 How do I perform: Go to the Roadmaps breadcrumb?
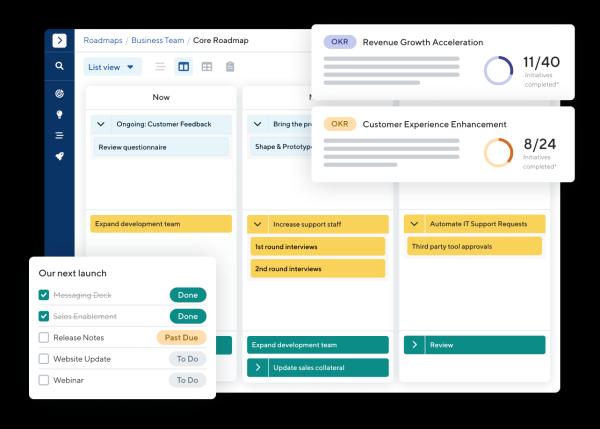102,40
